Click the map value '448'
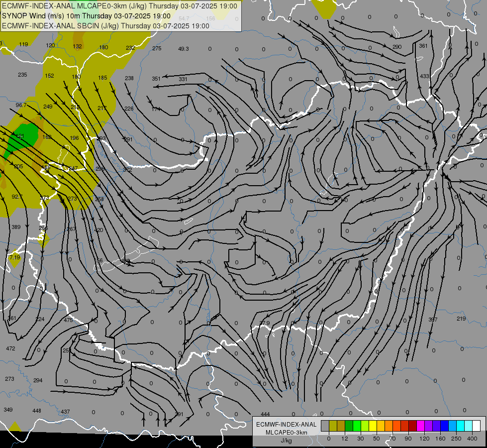 37,411
